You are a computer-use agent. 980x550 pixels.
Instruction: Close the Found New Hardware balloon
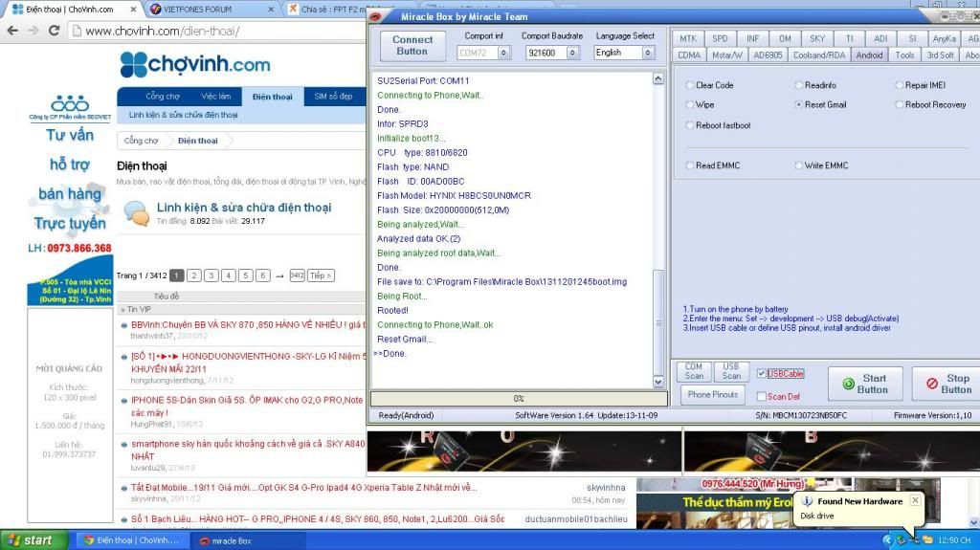coord(915,500)
